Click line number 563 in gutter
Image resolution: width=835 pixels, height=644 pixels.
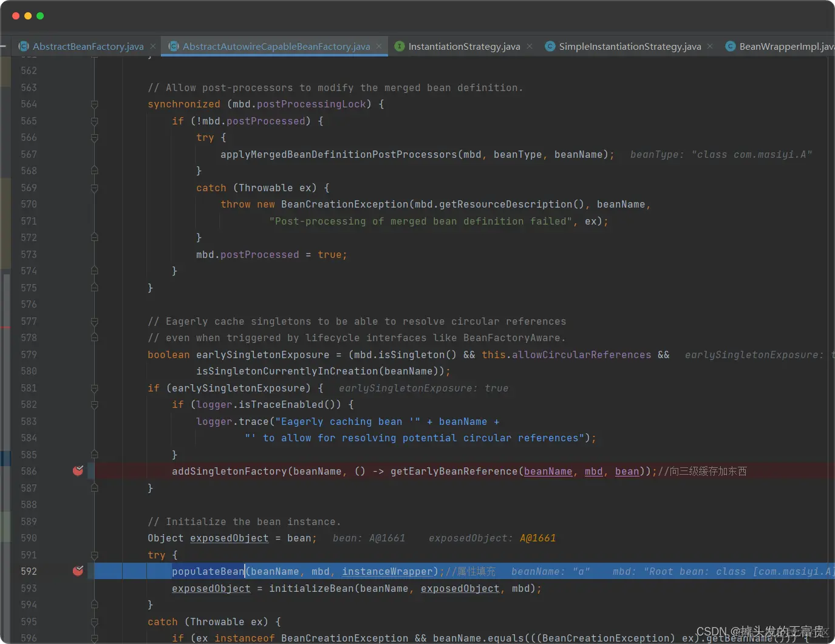click(29, 88)
